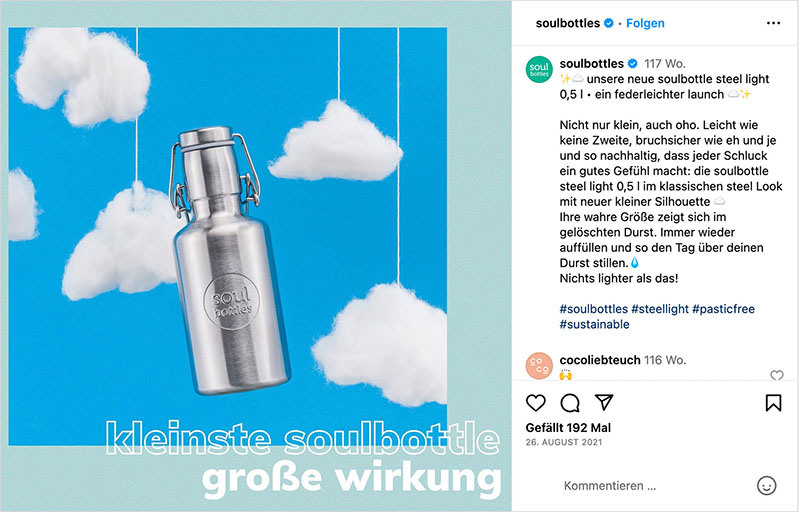Click the Folgen follow button
800x512 pixels.
(645, 23)
